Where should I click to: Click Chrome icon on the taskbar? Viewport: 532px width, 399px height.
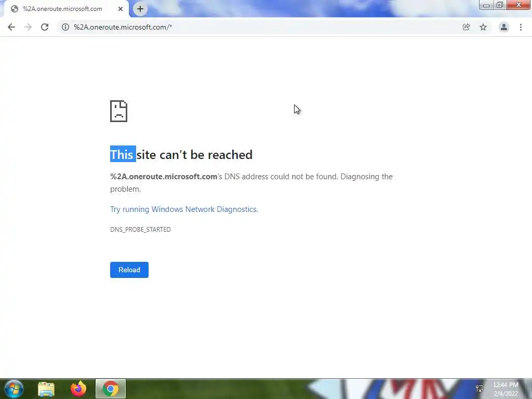pos(111,389)
